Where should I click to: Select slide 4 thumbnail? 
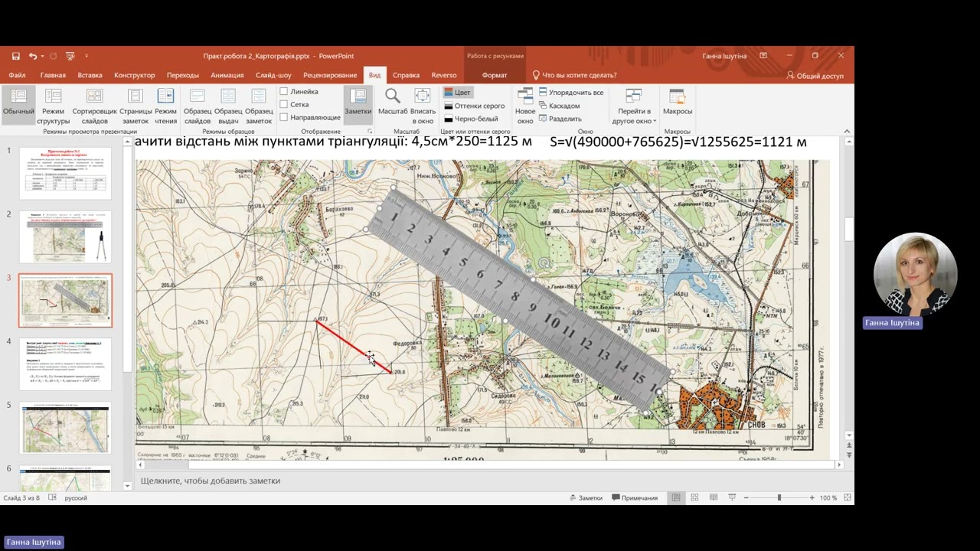[65, 364]
